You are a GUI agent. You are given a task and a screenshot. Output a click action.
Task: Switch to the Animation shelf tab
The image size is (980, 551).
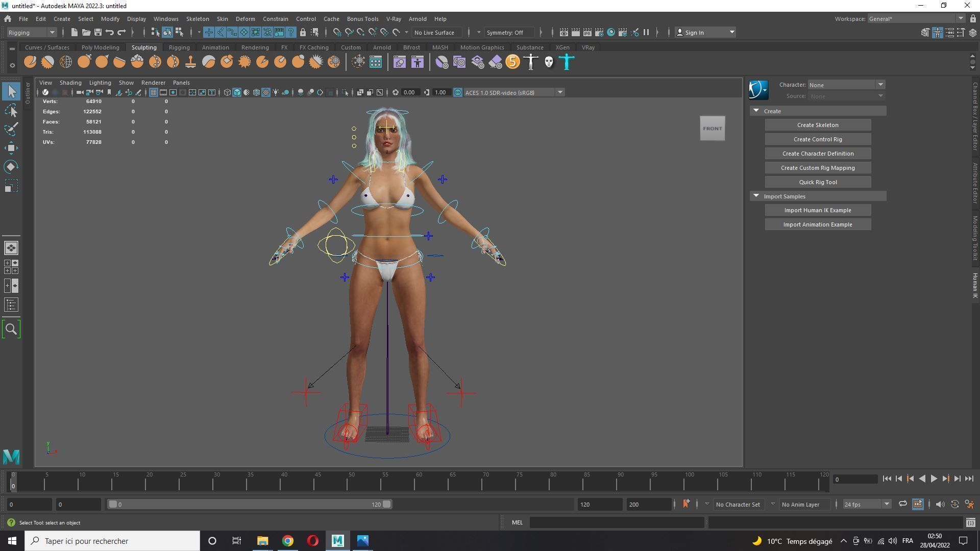point(215,47)
